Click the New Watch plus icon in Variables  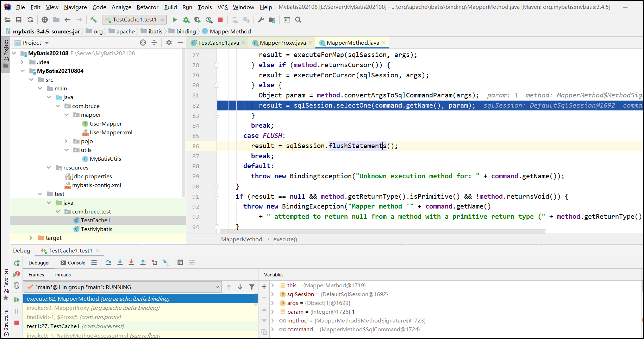[264, 287]
